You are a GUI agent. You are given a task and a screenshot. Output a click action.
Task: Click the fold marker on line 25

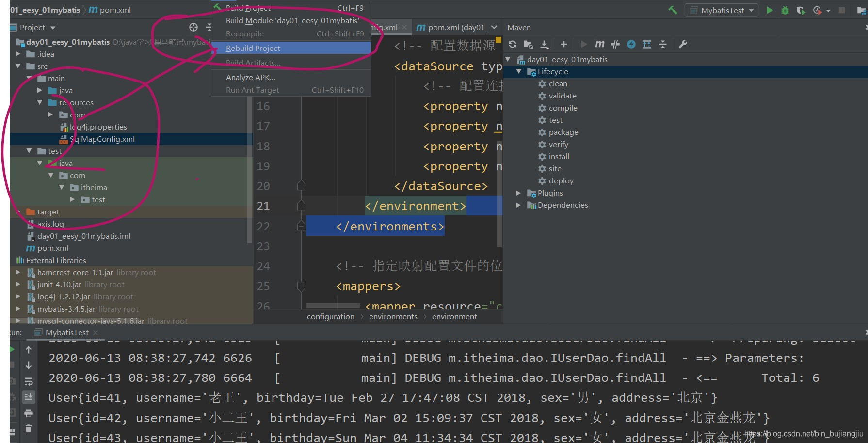point(301,286)
